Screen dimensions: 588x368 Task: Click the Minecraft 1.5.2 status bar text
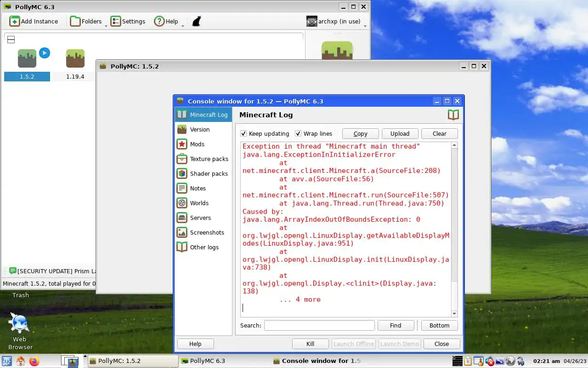(49, 283)
